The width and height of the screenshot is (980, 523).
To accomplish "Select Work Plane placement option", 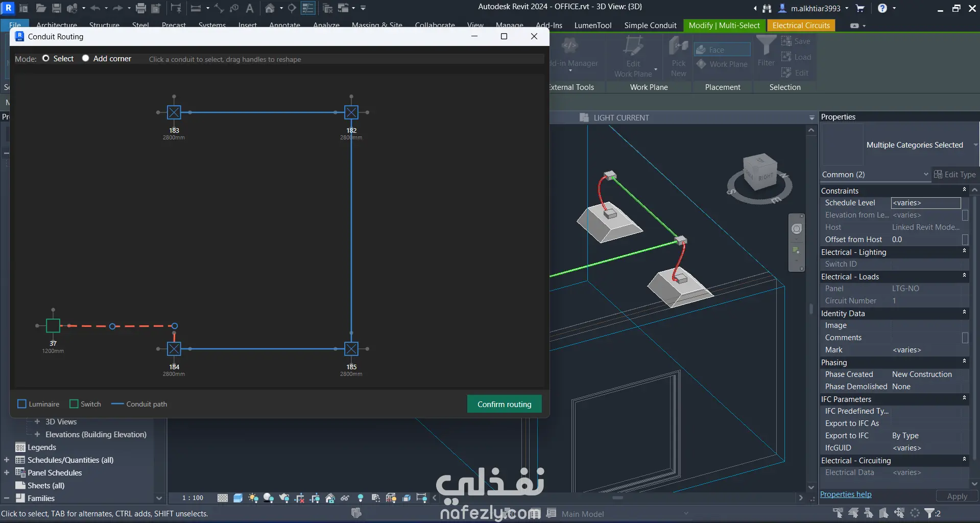I will click(722, 64).
